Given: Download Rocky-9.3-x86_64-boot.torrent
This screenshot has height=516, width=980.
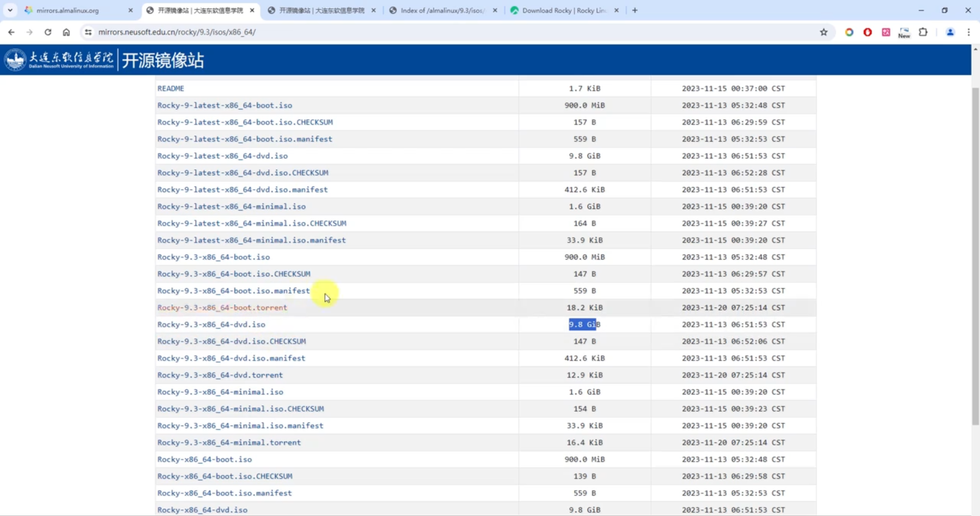Looking at the screenshot, I should (x=222, y=308).
